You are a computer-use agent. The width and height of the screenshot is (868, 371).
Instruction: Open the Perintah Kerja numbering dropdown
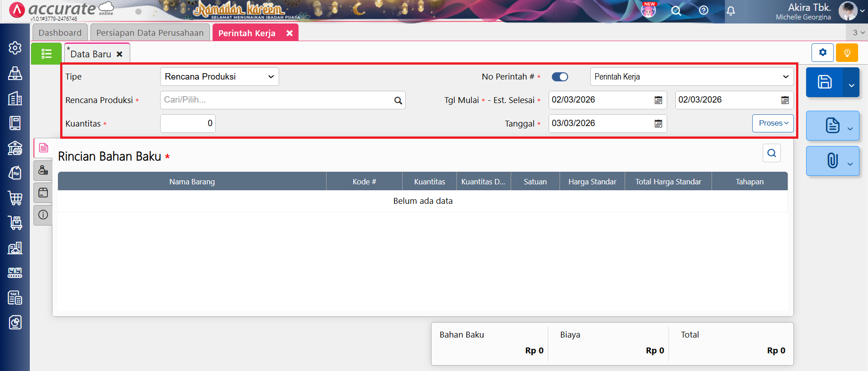pyautogui.click(x=691, y=77)
